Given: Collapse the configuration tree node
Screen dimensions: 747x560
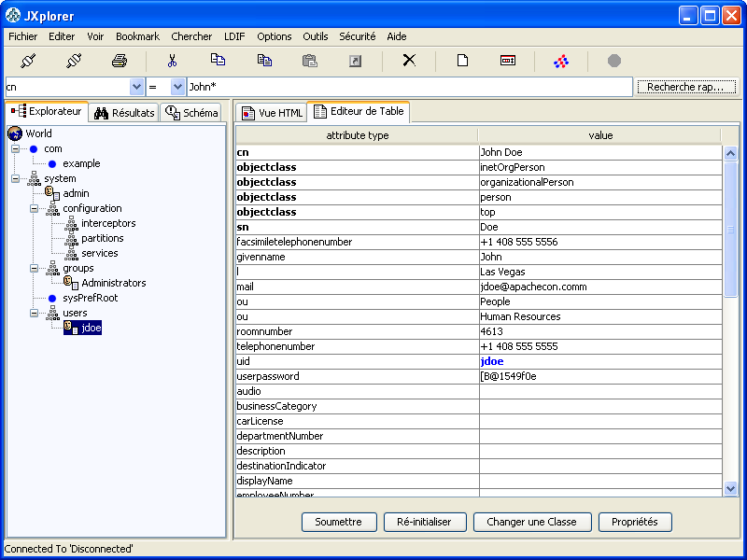Looking at the screenshot, I should click(x=34, y=208).
